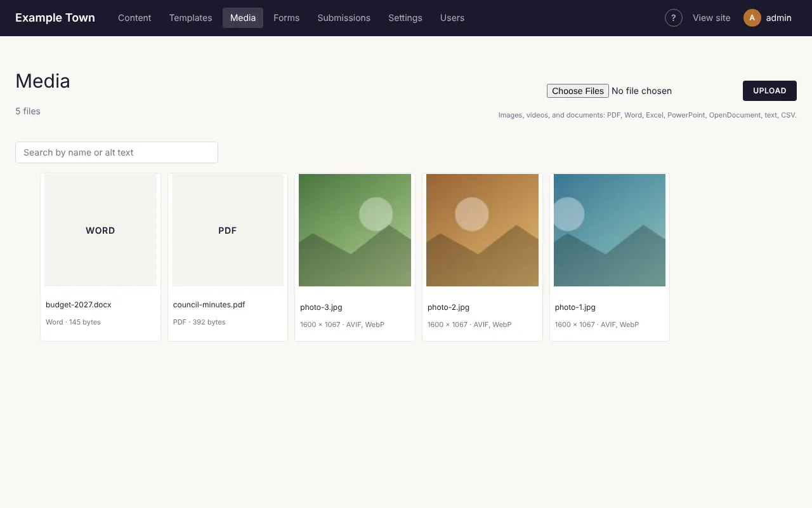The image size is (812, 508).
Task: Select the green photo-3.jpg thumbnail
Action: pos(355,230)
